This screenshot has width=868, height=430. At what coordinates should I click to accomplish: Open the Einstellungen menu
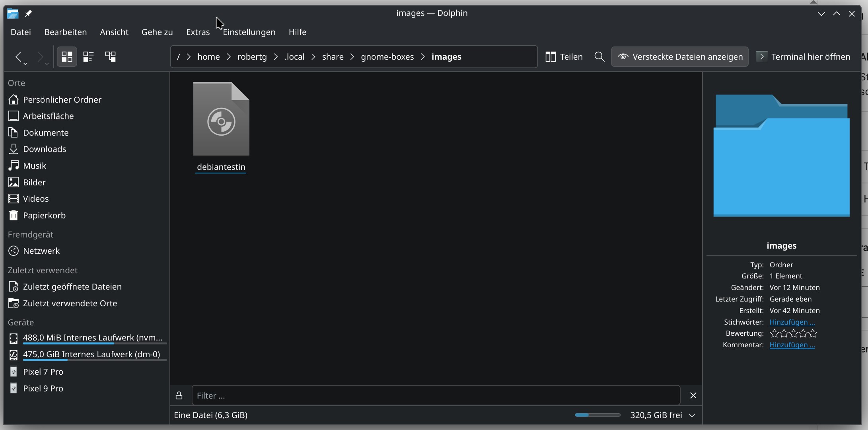click(x=249, y=32)
